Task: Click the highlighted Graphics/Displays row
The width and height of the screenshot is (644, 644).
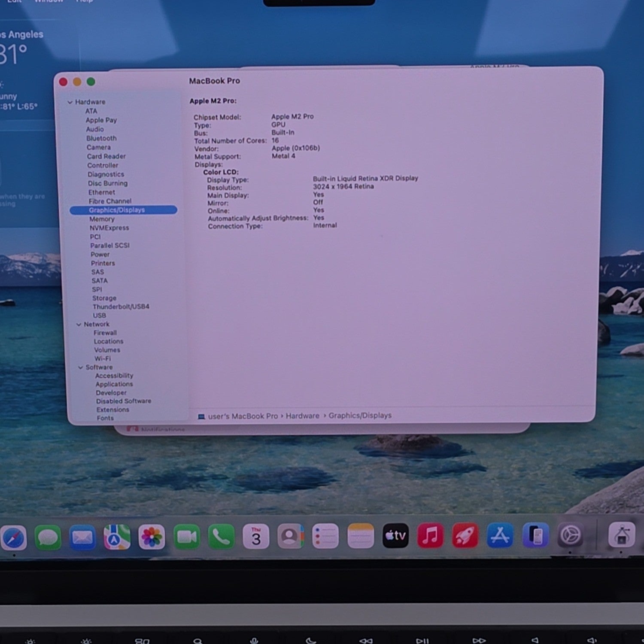Action: pyautogui.click(x=123, y=210)
